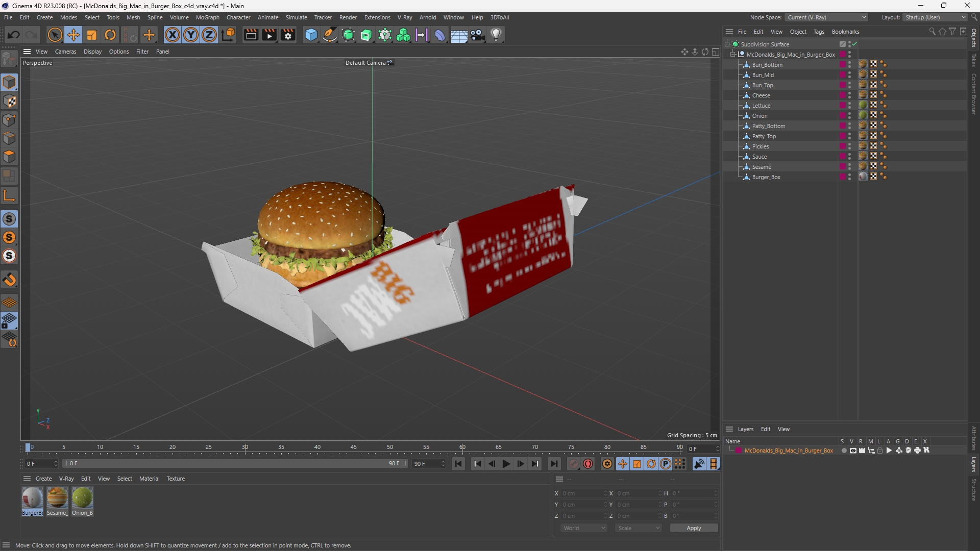The image size is (980, 551).
Task: Collapse Subdivision Surface tree item
Action: [728, 44]
